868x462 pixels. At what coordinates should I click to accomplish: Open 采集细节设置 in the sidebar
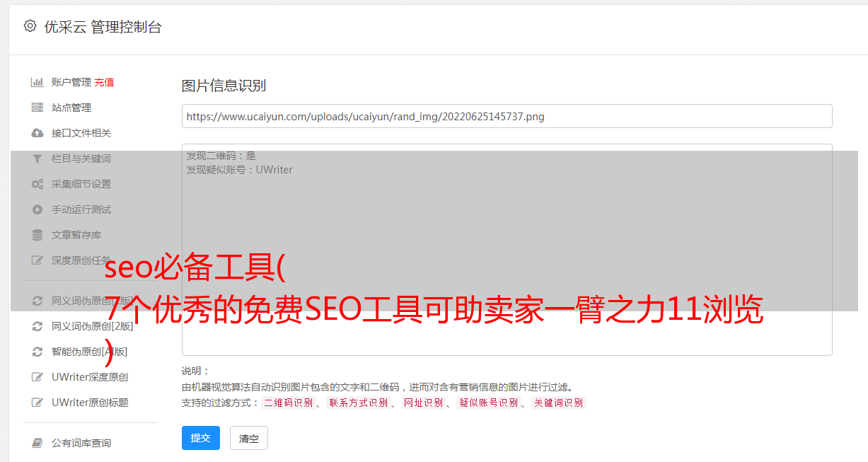81,184
